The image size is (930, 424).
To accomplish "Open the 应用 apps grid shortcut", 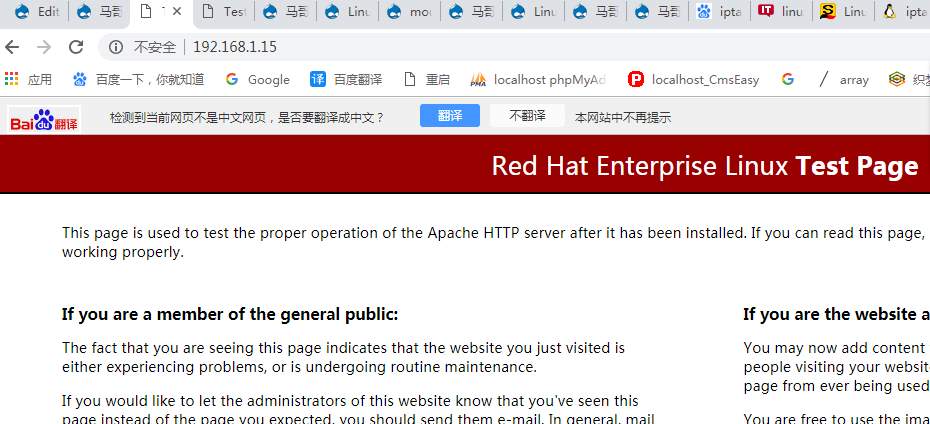I will click(28, 79).
